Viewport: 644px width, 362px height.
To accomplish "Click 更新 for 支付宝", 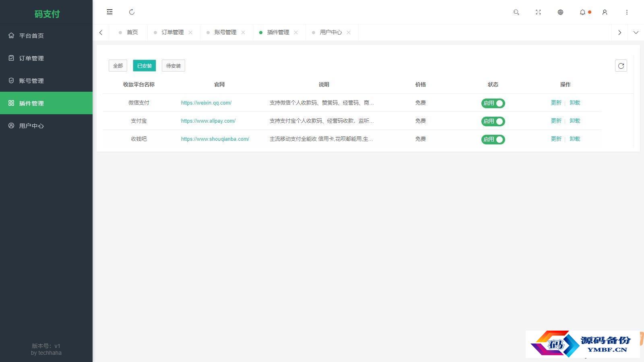I will click(556, 121).
